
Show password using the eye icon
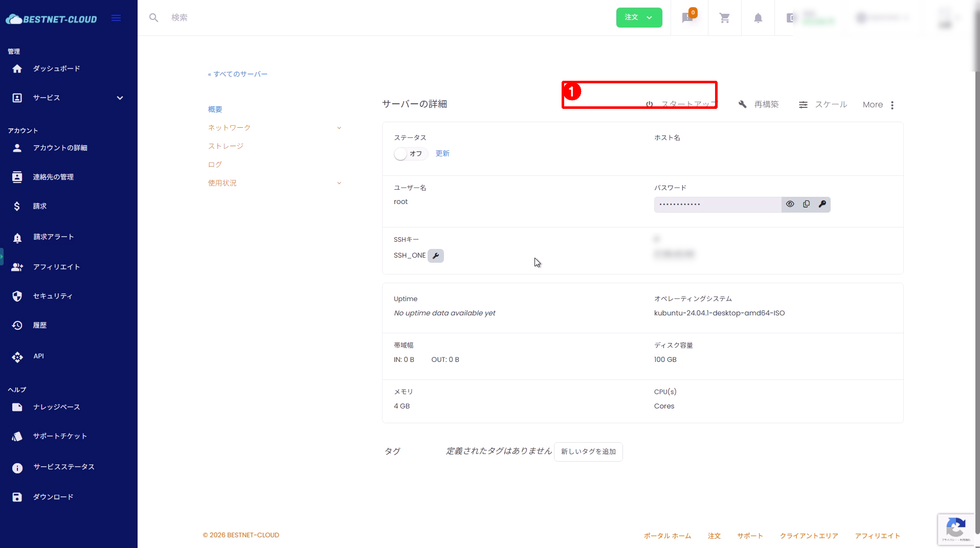[x=790, y=204]
